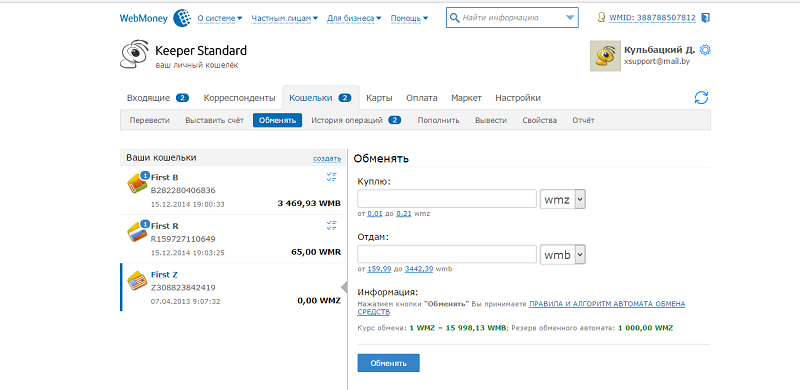800x390 pixels.
Task: Click the magnifier icon in search box
Action: click(x=455, y=18)
